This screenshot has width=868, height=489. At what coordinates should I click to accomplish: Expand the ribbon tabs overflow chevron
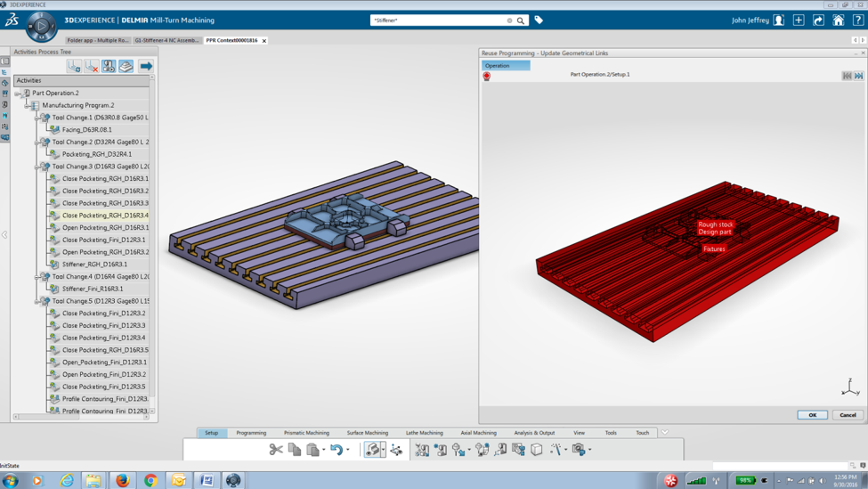tap(664, 433)
